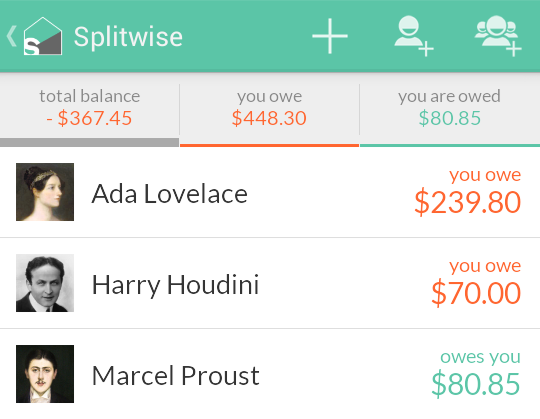540x419 pixels.
Task: Switch to the you owe tab
Action: [269, 110]
